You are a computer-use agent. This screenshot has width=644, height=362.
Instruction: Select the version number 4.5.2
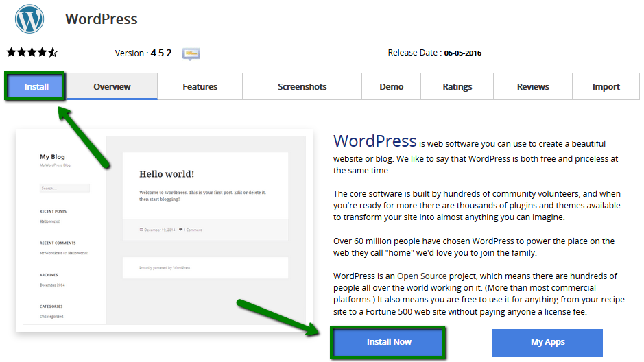[161, 53]
